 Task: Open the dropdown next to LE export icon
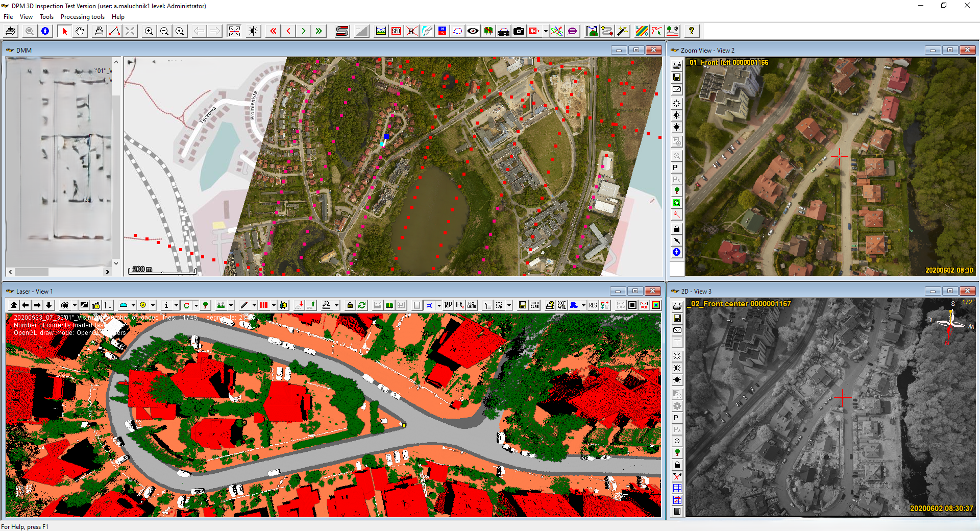click(546, 31)
